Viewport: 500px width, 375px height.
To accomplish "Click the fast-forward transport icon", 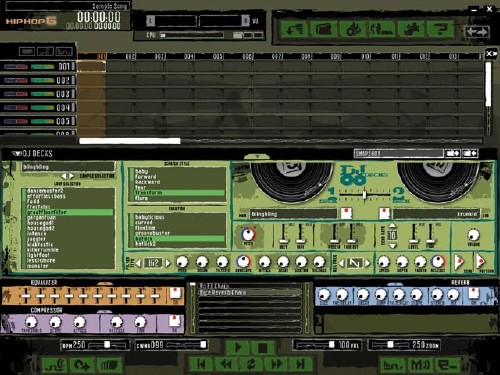I will click(x=276, y=364).
